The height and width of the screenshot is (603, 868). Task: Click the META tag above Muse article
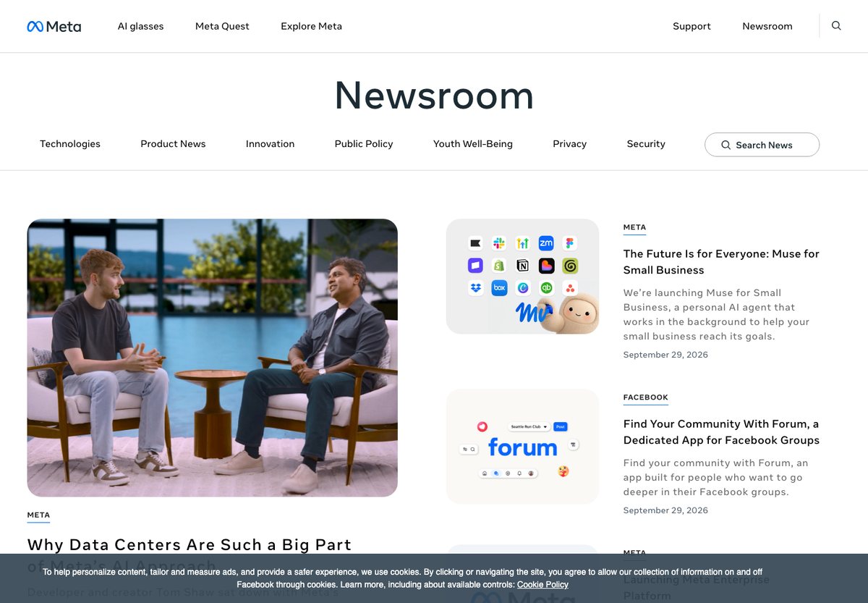(x=634, y=227)
